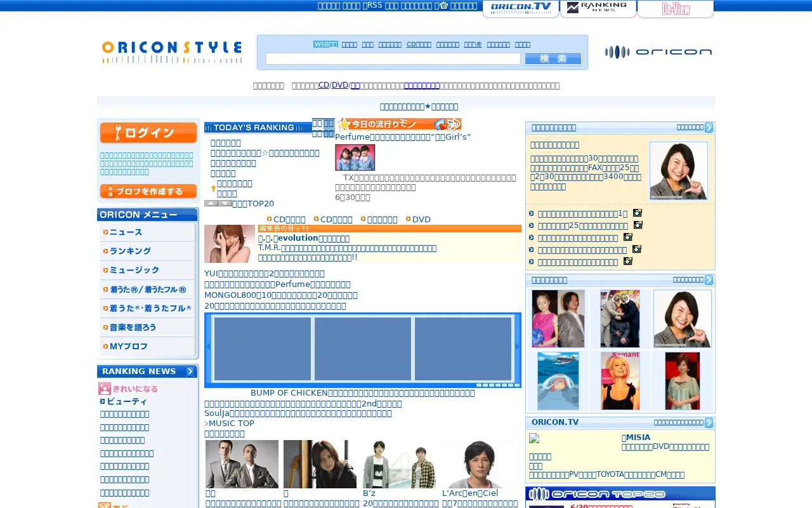Click the ORICON STYLE logo
Image resolution: width=812 pixels, height=508 pixels.
point(172,52)
